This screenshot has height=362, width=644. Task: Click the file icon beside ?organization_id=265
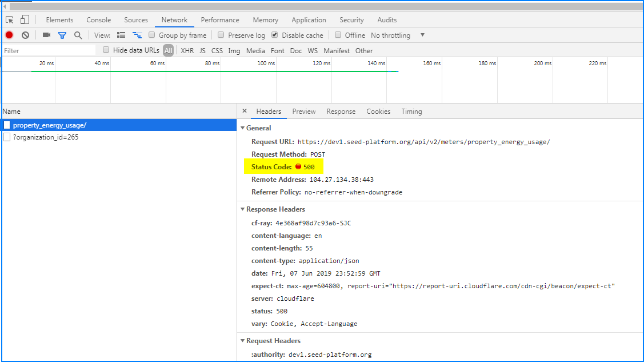(7, 137)
